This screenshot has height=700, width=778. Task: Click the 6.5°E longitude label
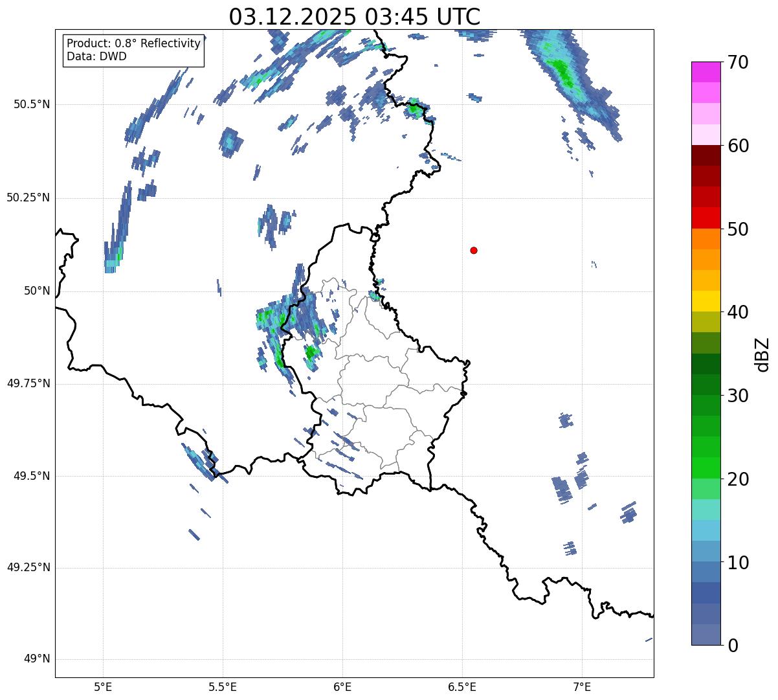point(462,687)
